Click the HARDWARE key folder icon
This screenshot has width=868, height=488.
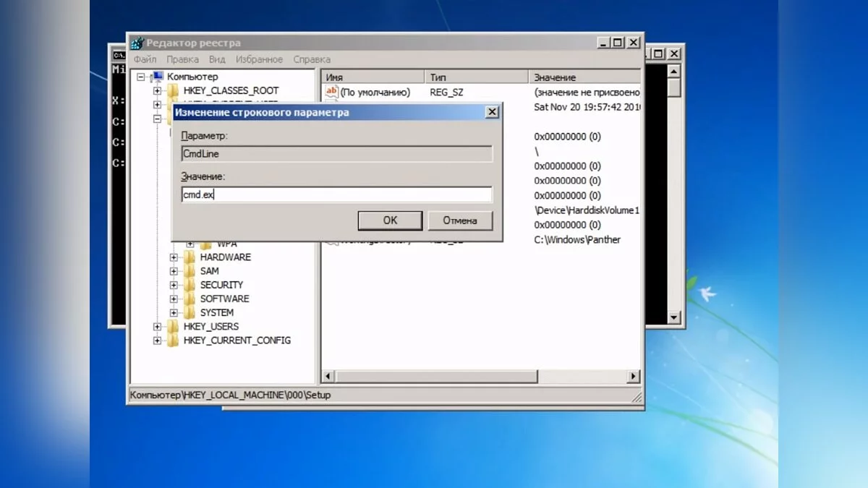(x=190, y=257)
